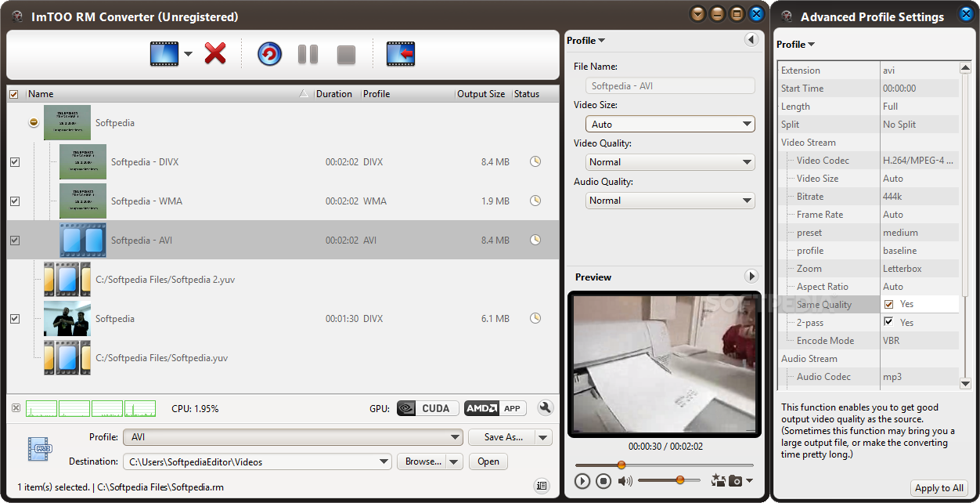Enable NVIDIA CUDA GPU acceleration
Screen dimensions: 980x503
coord(428,408)
